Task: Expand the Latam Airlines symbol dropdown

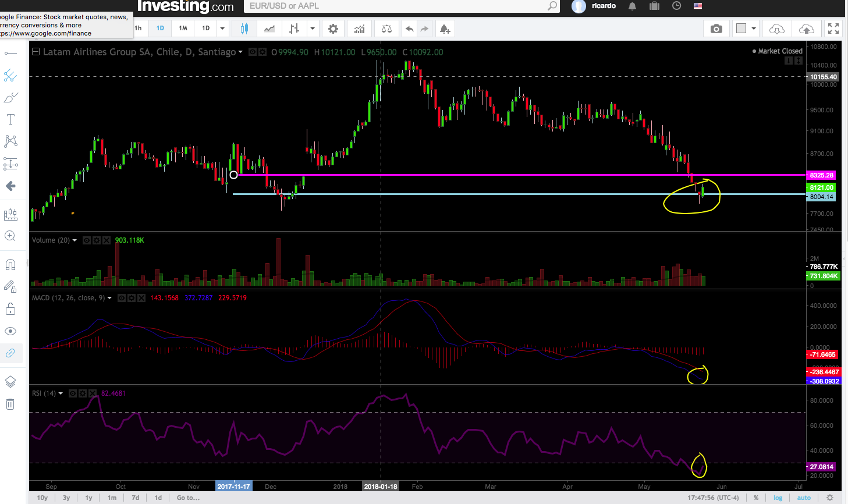Action: (240, 52)
